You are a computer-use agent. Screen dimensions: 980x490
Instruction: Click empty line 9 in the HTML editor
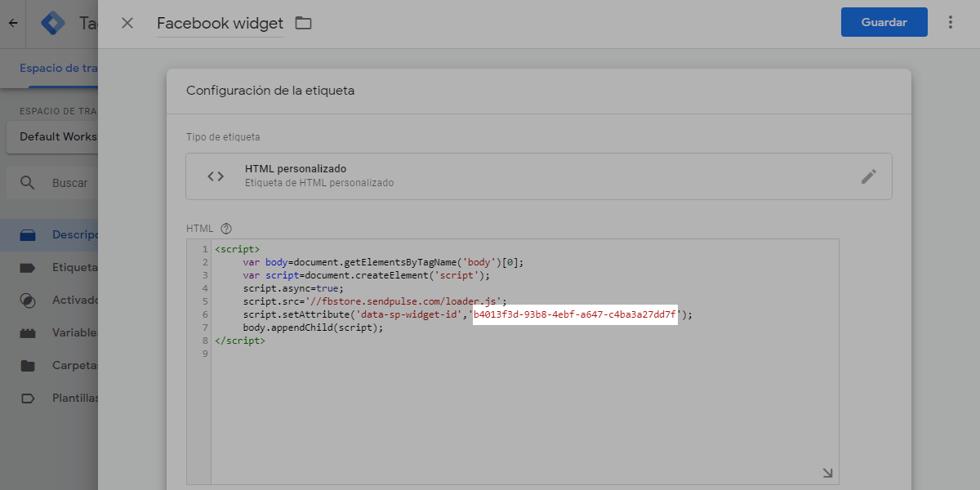pos(524,354)
